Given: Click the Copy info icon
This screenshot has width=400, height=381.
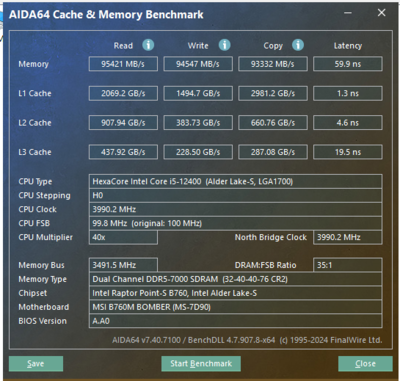Looking at the screenshot, I should coord(298,45).
